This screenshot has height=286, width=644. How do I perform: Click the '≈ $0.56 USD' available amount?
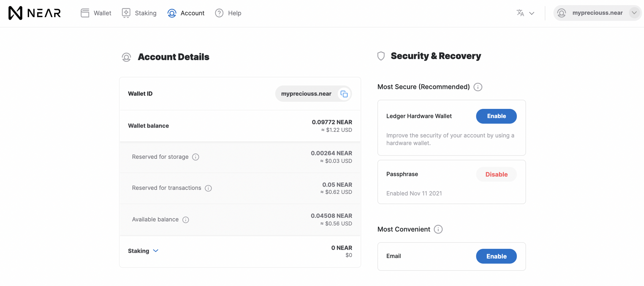[336, 224]
